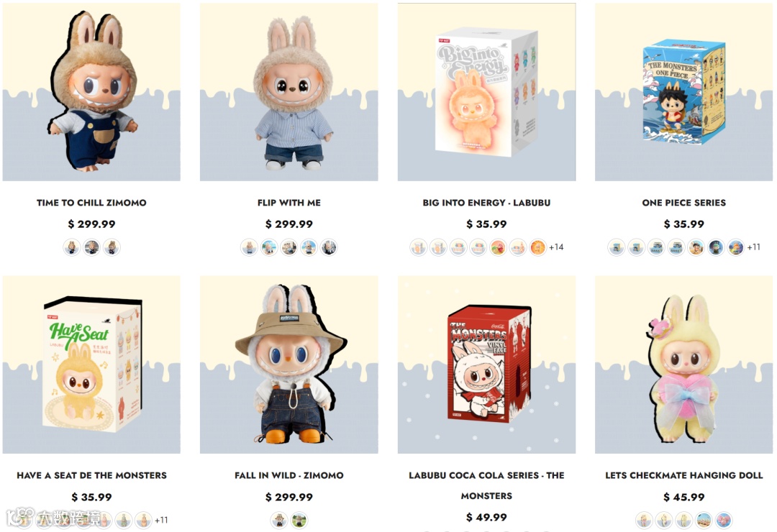
Task: Open the Flip With Me plush image
Action: pyautogui.click(x=289, y=91)
